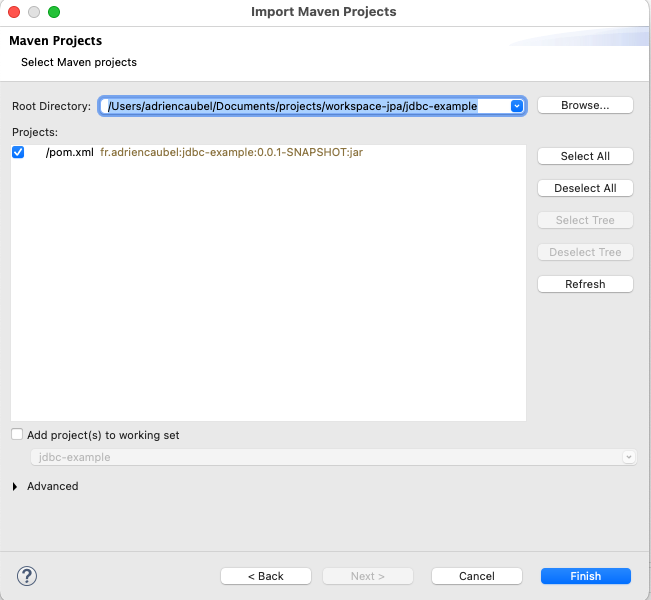Open the help question mark icon
This screenshot has width=651, height=600.
pyautogui.click(x=27, y=575)
